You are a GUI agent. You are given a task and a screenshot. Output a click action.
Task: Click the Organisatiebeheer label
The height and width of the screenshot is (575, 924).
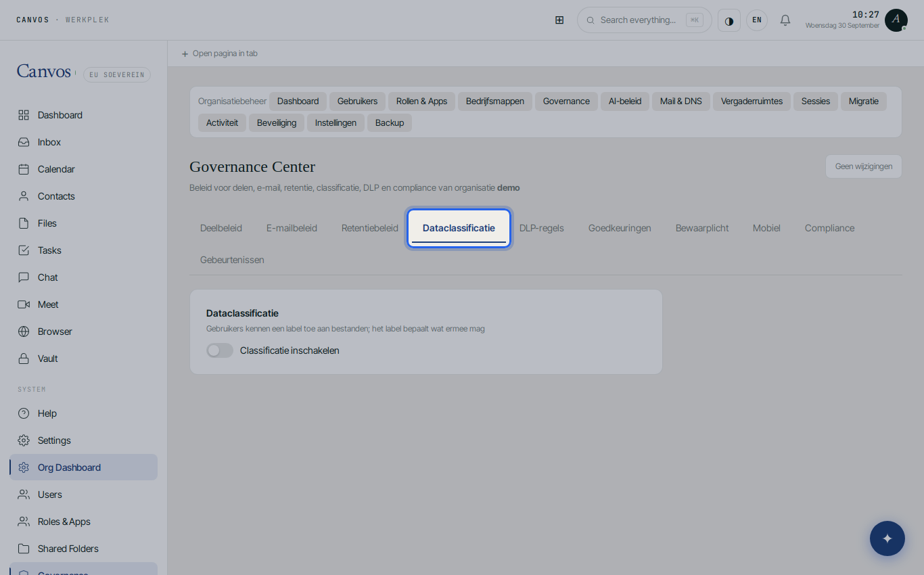click(232, 101)
